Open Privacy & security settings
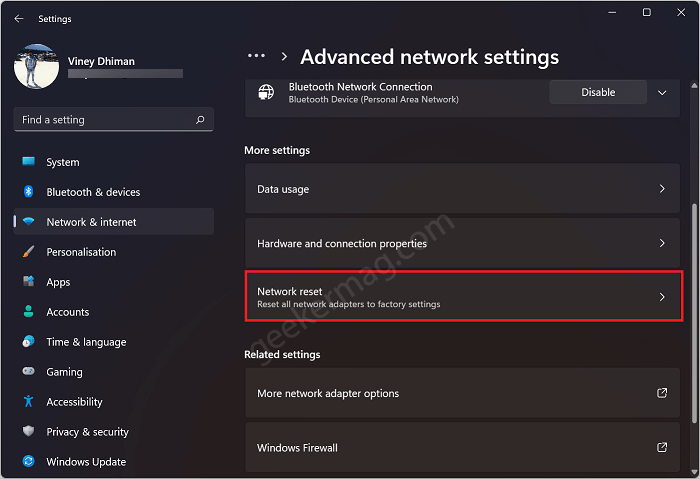Screen dimensions: 700x479 click(113, 432)
